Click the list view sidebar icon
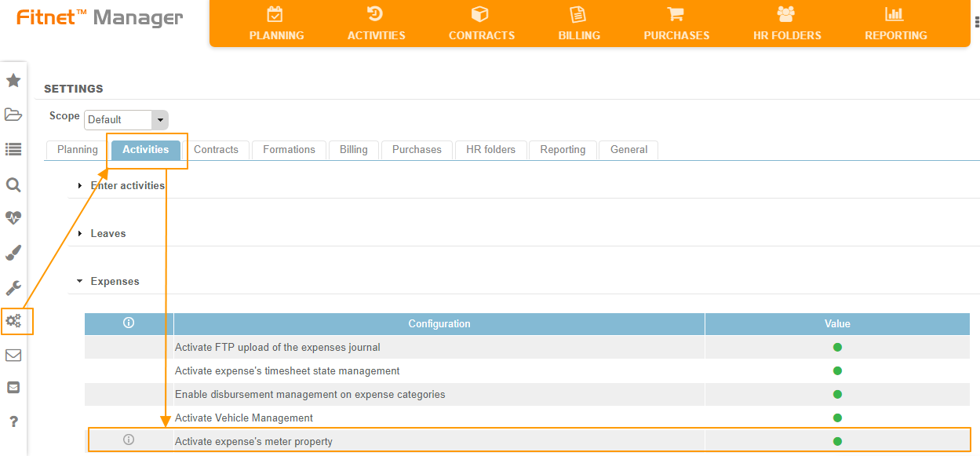This screenshot has height=456, width=980. point(13,149)
